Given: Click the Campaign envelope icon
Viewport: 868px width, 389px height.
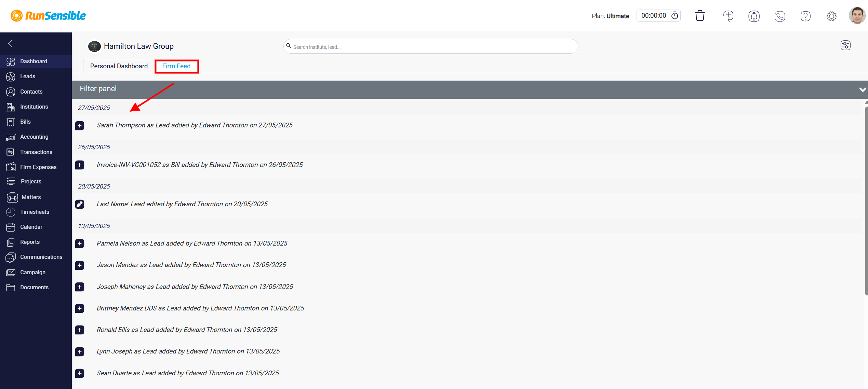Looking at the screenshot, I should [11, 272].
